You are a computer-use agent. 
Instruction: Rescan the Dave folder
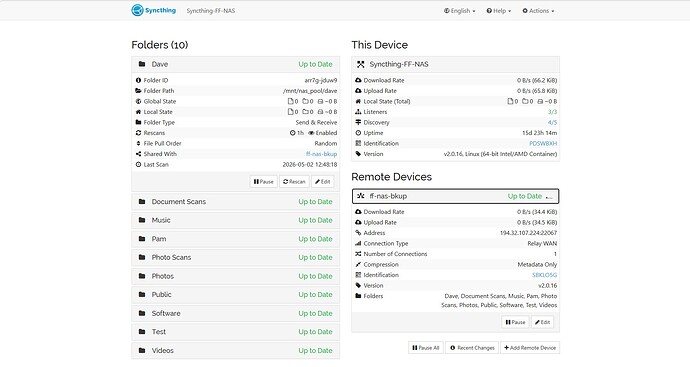pyautogui.click(x=294, y=181)
